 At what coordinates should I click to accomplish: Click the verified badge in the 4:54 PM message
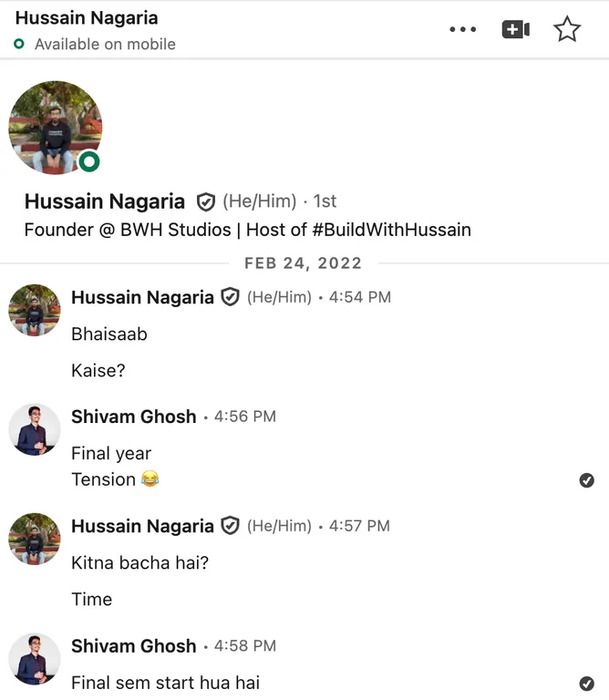click(x=230, y=297)
